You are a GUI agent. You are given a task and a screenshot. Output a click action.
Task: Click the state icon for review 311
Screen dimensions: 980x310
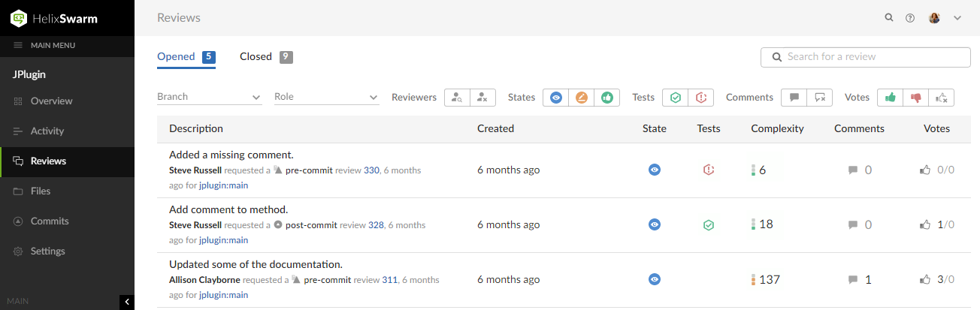point(655,279)
